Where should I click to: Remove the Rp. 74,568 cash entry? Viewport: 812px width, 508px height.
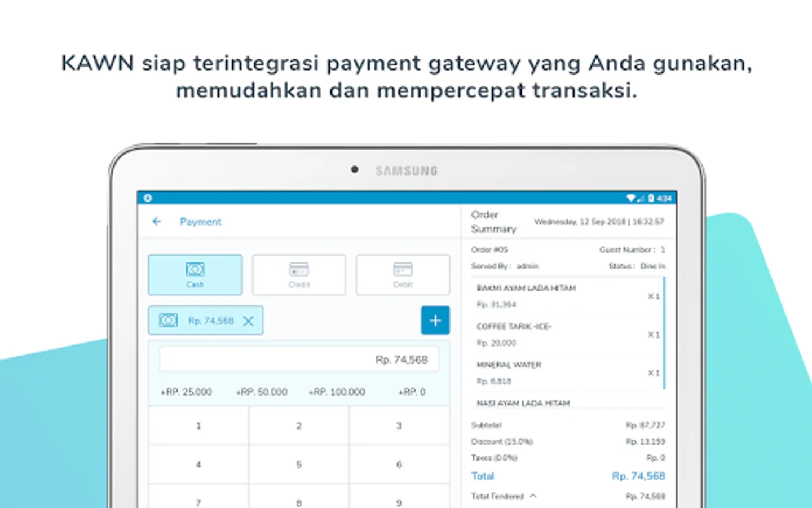click(x=248, y=321)
